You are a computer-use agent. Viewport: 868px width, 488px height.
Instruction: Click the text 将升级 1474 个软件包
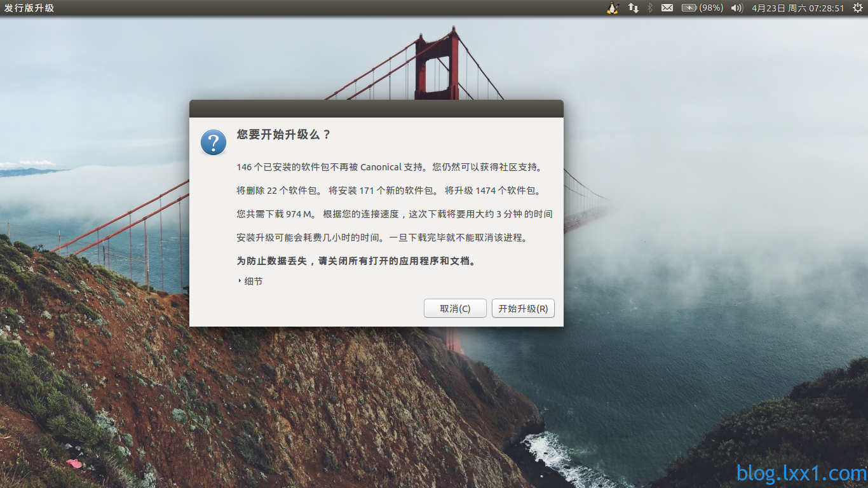coord(492,190)
